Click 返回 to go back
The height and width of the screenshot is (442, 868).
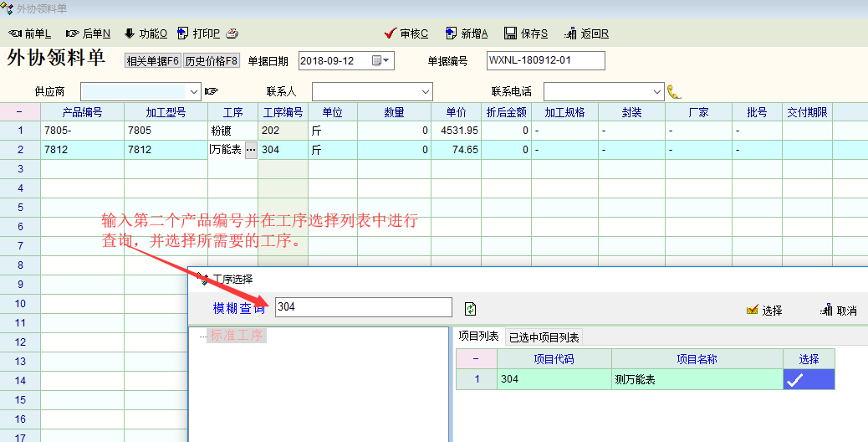(x=587, y=33)
